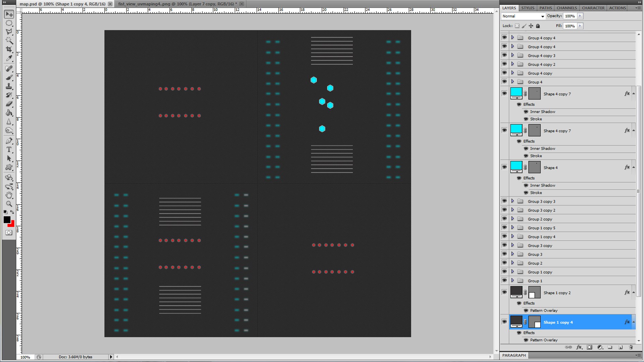This screenshot has width=644, height=362.
Task: Add a layer mask
Action: pos(589,347)
